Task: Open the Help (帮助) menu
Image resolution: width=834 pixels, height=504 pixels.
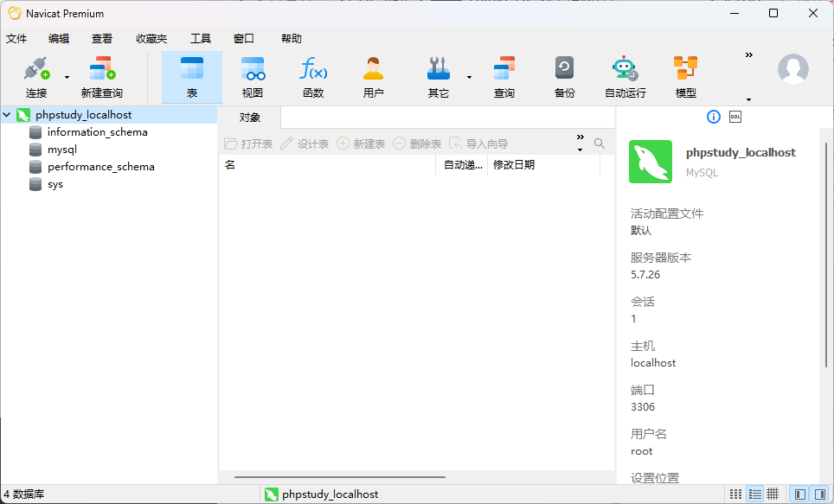Action: click(292, 38)
